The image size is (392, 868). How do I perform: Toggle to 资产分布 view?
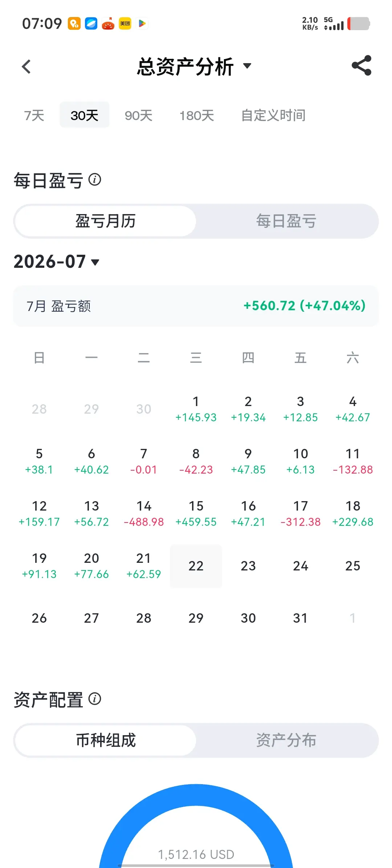click(x=286, y=740)
